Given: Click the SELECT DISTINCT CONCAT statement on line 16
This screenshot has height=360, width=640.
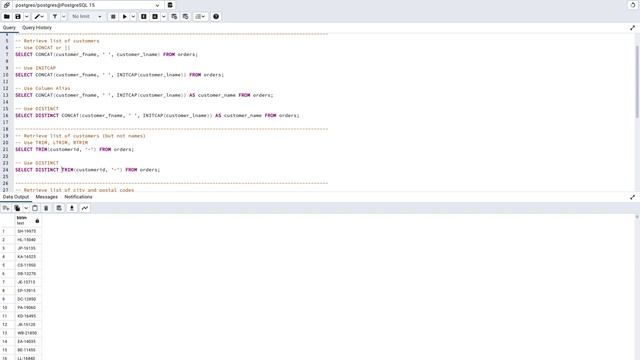Looking at the screenshot, I should click(157, 116).
